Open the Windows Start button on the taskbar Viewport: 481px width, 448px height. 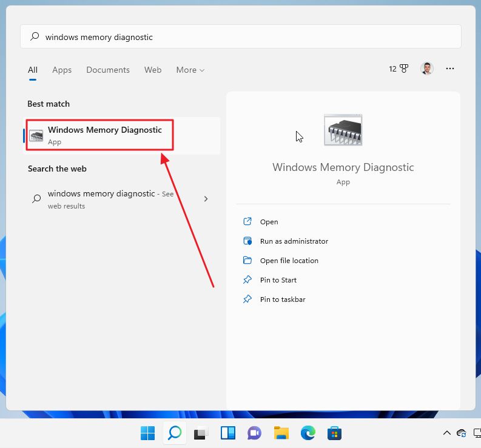147,433
